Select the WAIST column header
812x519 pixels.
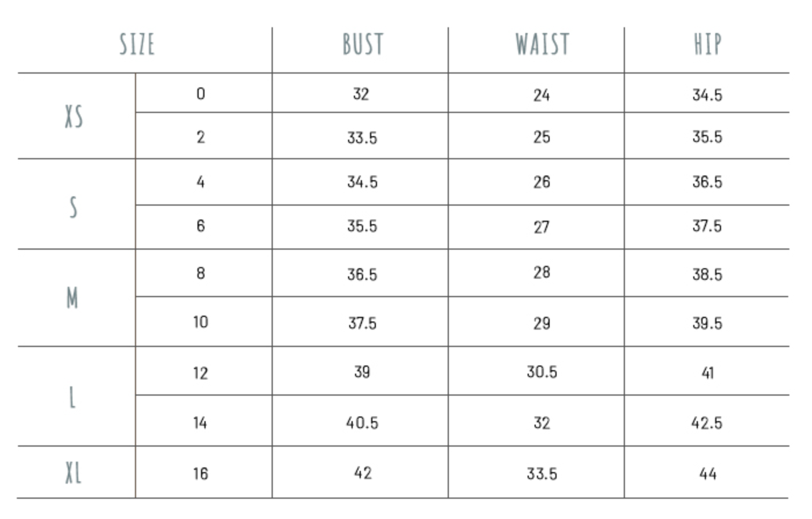[542, 45]
